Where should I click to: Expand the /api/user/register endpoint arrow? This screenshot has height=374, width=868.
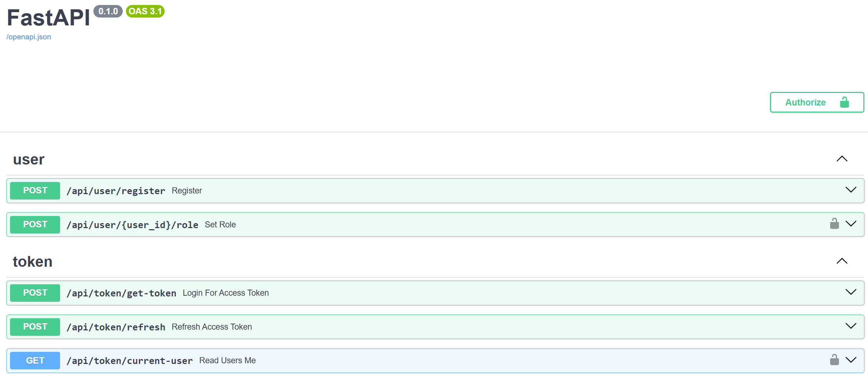851,190
